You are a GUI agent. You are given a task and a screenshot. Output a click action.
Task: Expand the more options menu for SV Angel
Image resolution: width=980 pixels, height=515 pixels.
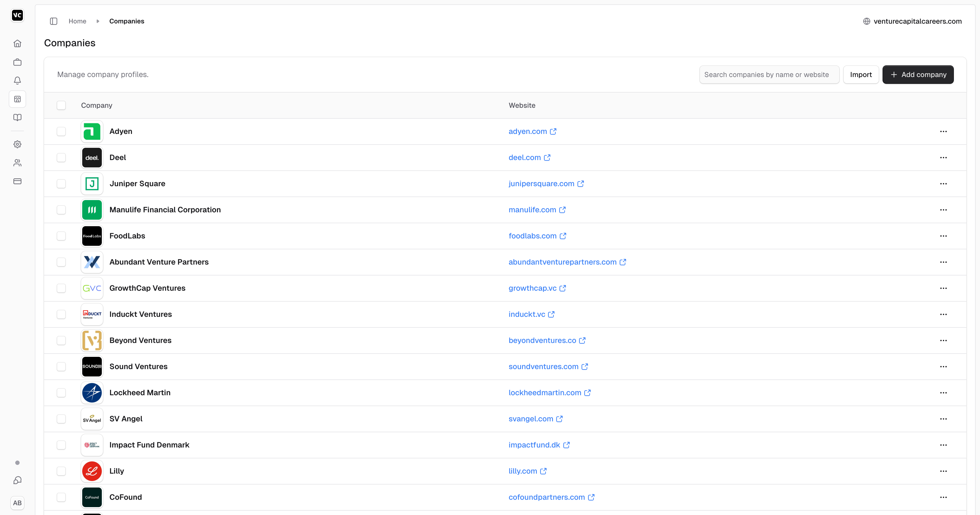pos(943,419)
